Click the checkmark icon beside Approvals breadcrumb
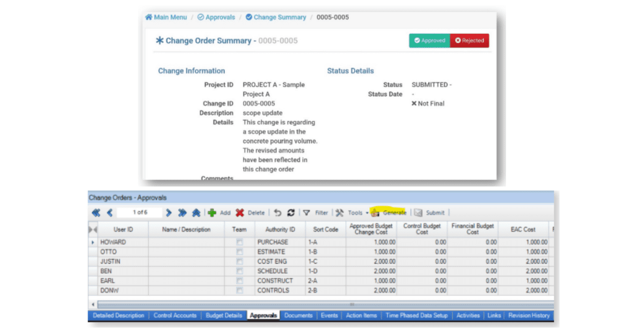 [201, 17]
